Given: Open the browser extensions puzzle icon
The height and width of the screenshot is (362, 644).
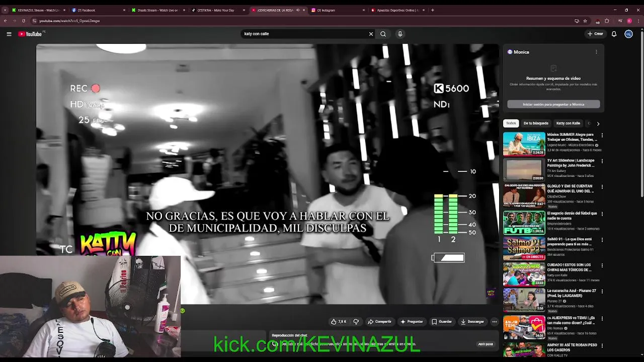Looking at the screenshot, I should [x=607, y=21].
